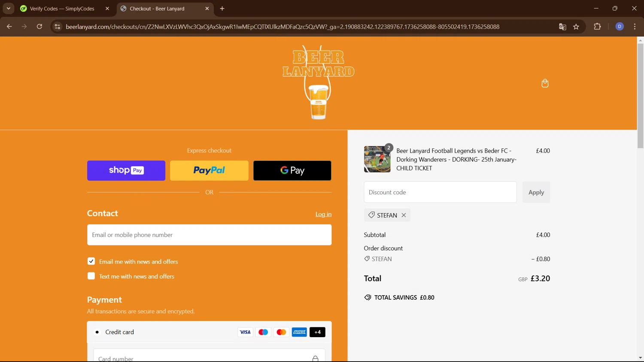Click the page vertical scrollbar
Image resolution: width=644 pixels, height=362 pixels.
(x=640, y=96)
